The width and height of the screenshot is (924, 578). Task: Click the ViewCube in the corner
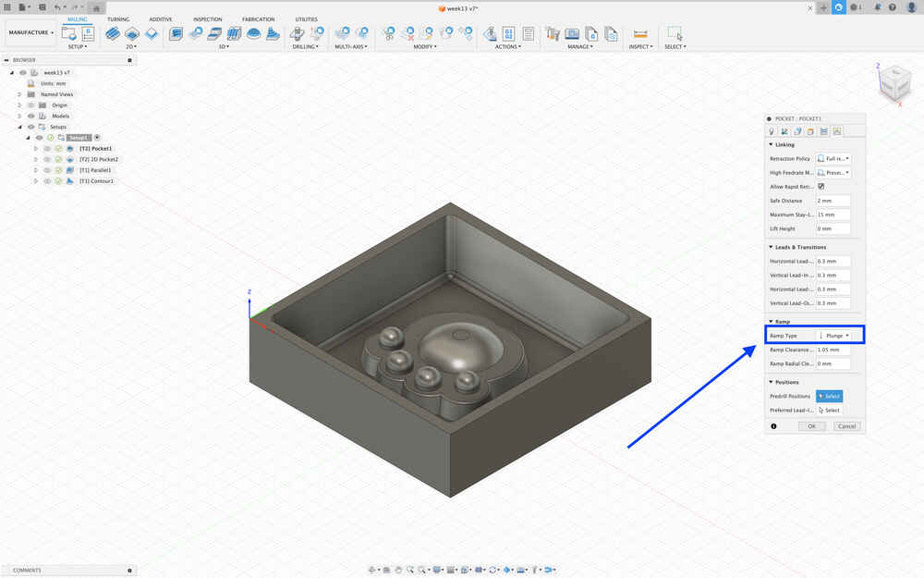(x=895, y=84)
